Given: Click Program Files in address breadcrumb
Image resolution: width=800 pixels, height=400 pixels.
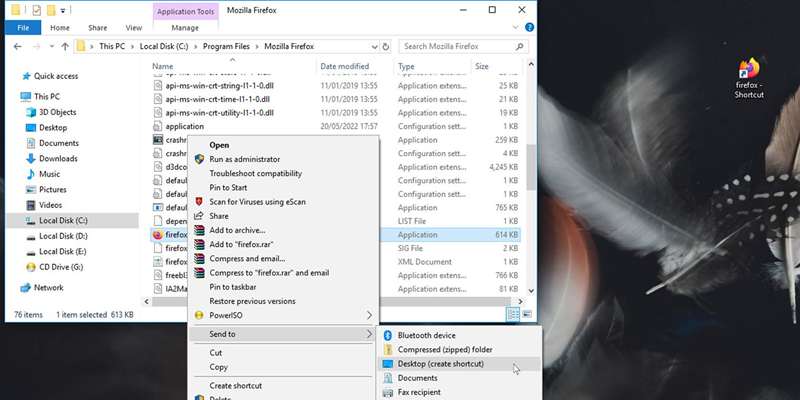Looking at the screenshot, I should (227, 46).
